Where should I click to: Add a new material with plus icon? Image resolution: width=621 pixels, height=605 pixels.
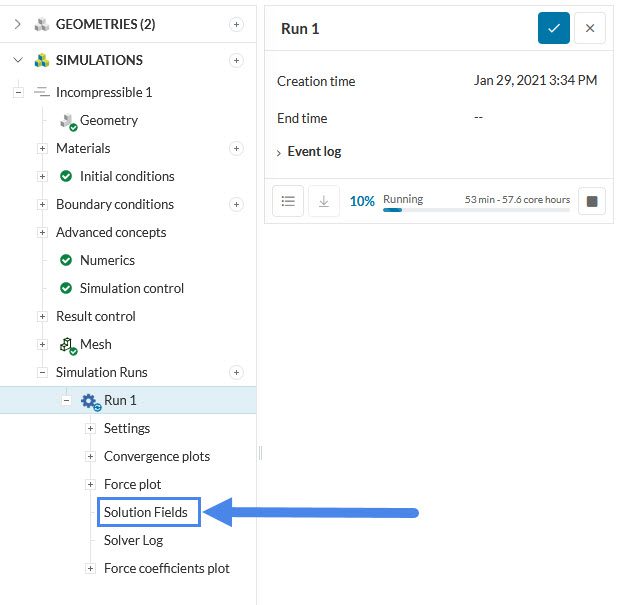point(236,148)
